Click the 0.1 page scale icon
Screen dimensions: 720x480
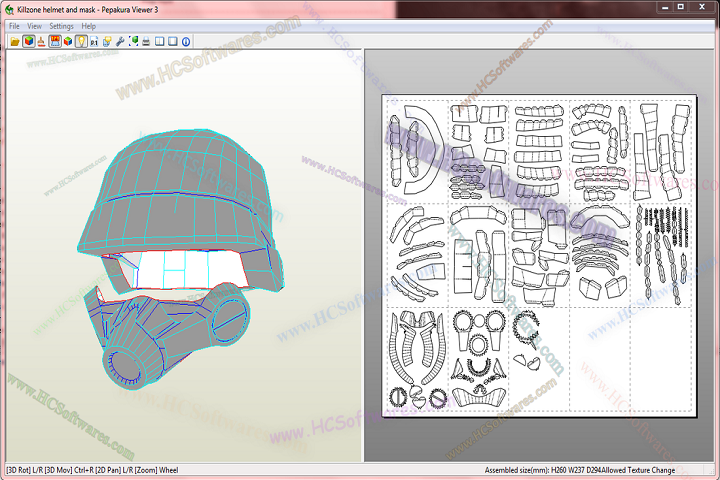[x=94, y=42]
